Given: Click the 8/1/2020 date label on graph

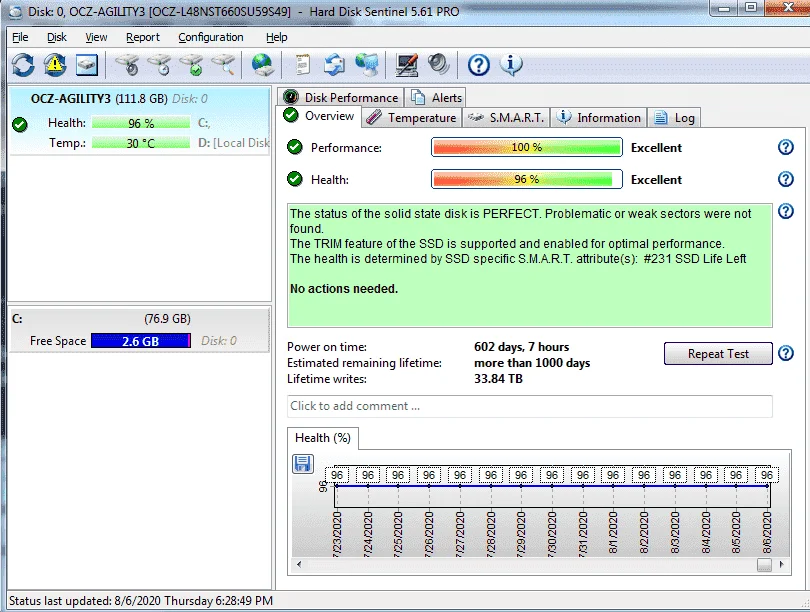Looking at the screenshot, I should point(613,533).
